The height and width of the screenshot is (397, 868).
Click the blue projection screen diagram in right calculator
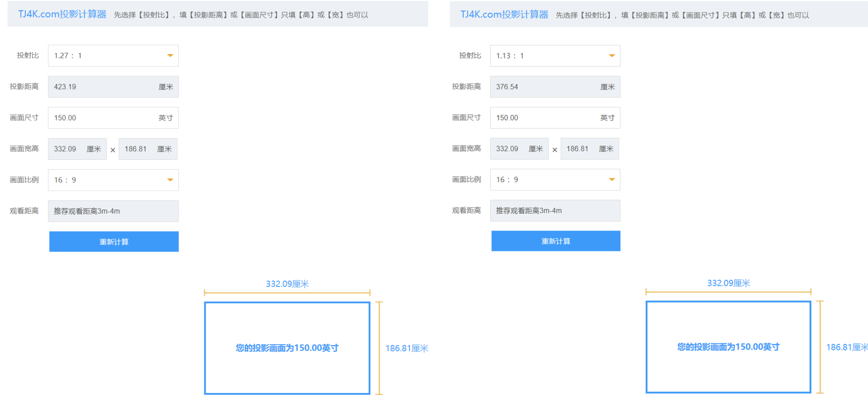pos(728,347)
